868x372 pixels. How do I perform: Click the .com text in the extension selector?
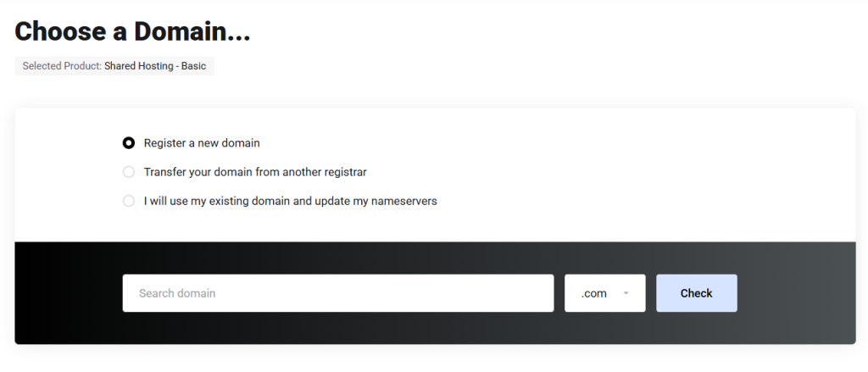(x=594, y=293)
